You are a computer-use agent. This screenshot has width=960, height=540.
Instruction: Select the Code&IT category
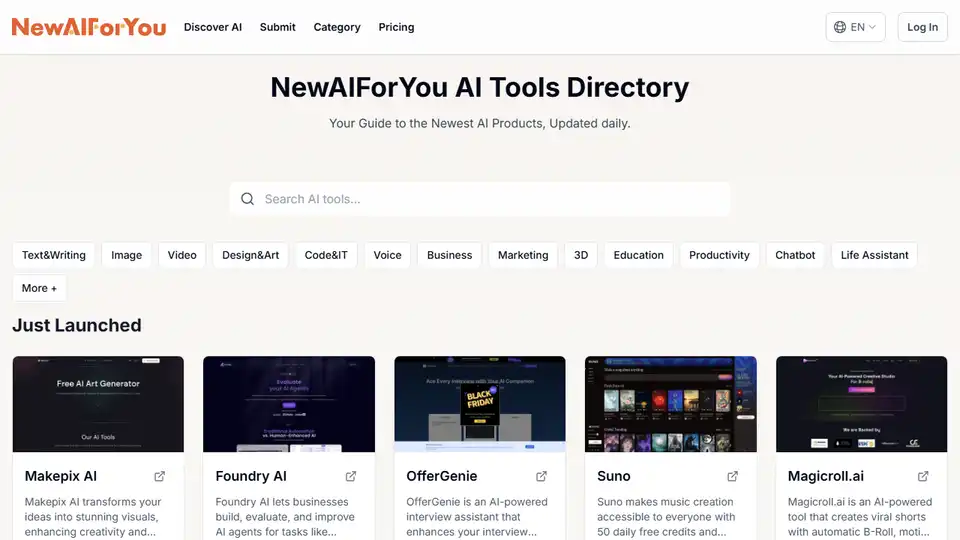(326, 255)
